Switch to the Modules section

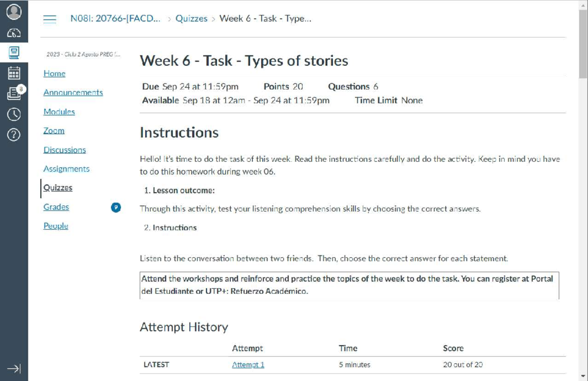tap(59, 112)
